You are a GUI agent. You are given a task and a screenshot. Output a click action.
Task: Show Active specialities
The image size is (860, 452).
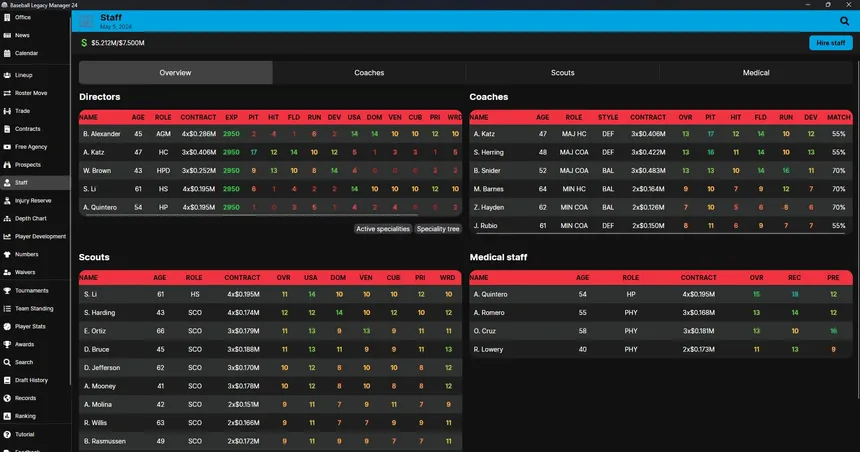(383, 229)
